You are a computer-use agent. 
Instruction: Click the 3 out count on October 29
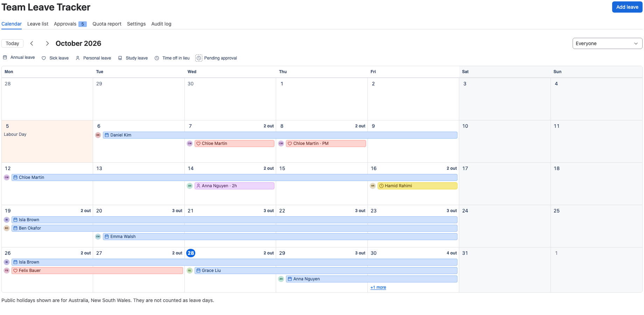coord(360,253)
